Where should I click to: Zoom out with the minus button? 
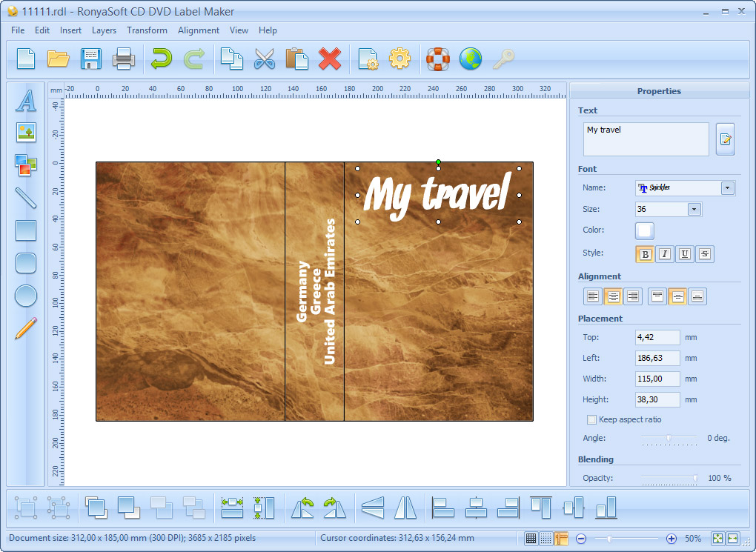tap(581, 539)
